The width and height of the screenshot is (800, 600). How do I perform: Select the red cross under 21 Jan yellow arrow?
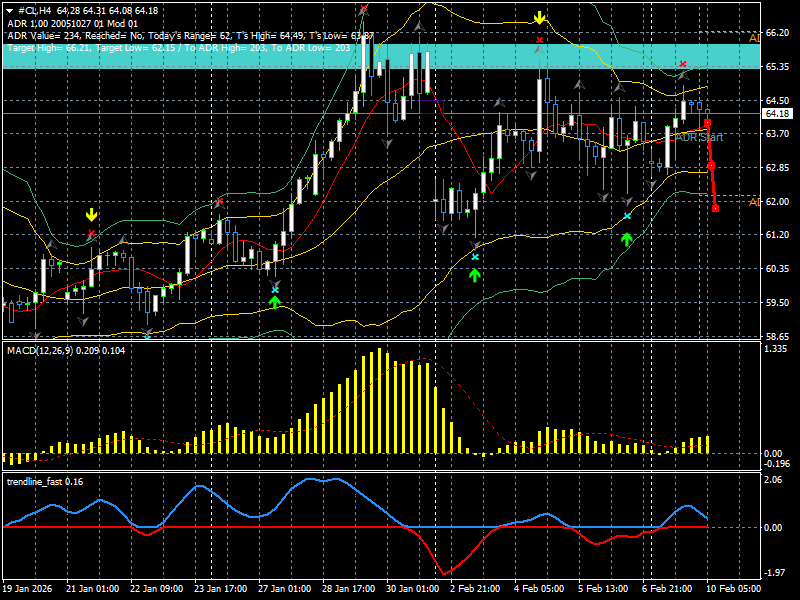(91, 233)
